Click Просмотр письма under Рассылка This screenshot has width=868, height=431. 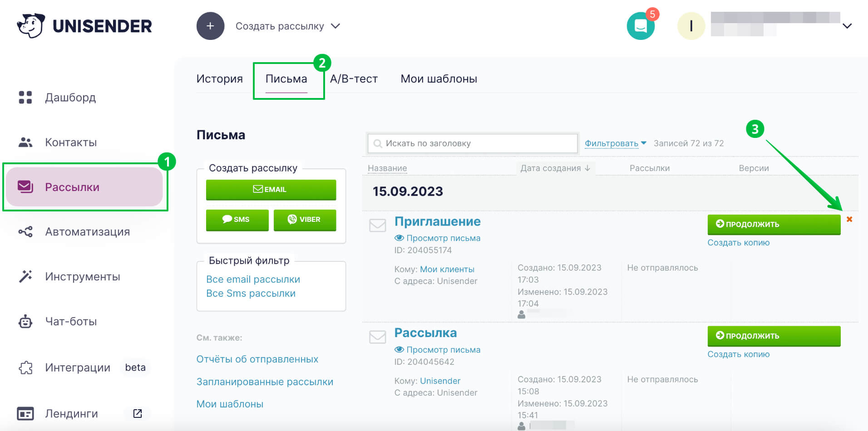(443, 350)
